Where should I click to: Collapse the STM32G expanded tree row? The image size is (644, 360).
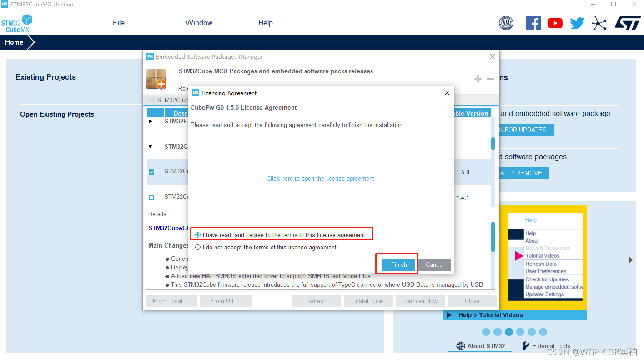tap(151, 147)
